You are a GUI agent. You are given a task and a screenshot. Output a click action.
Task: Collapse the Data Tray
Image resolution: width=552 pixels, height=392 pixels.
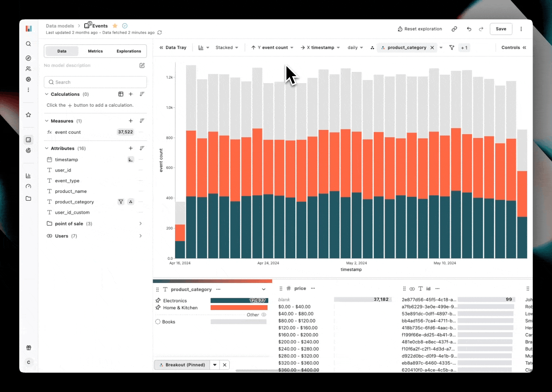click(x=172, y=48)
